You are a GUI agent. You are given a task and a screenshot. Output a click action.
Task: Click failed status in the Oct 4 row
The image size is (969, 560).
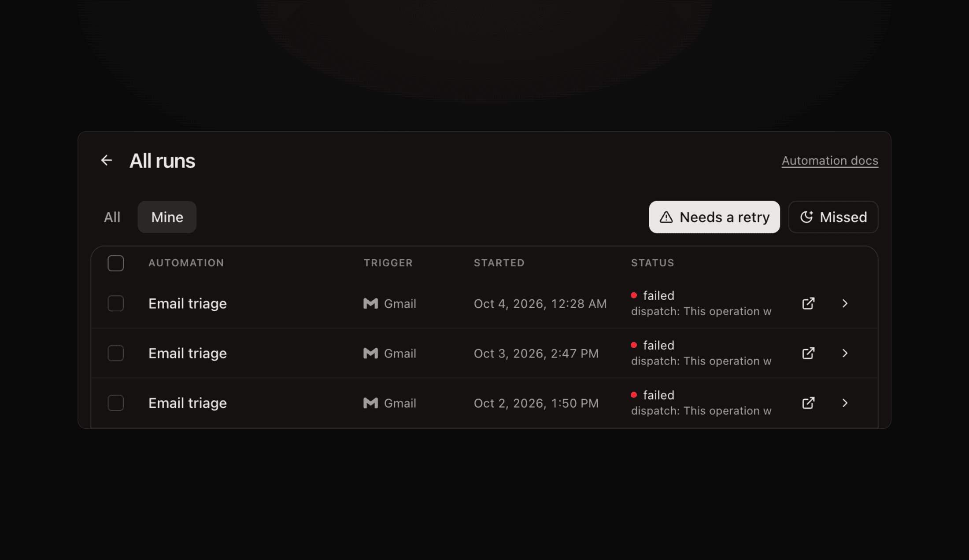[653, 295]
